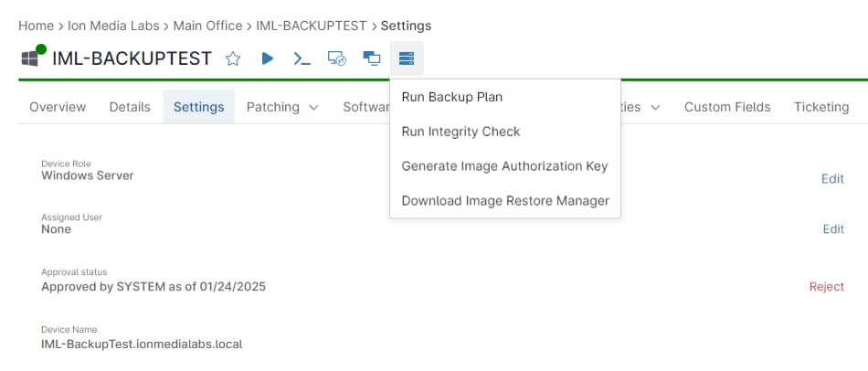Toggle the backup server stack icon
This screenshot has width=868, height=371.
(x=407, y=58)
